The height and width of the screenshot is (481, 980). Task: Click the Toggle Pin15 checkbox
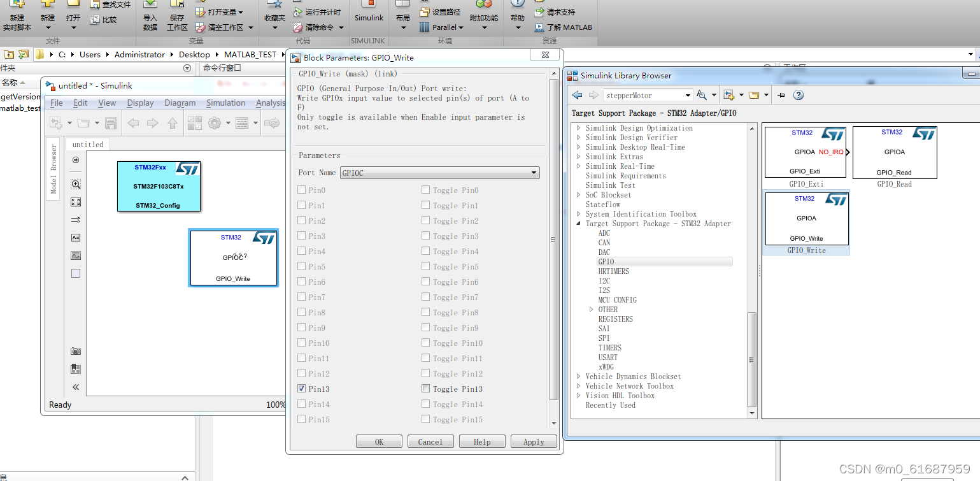[425, 419]
